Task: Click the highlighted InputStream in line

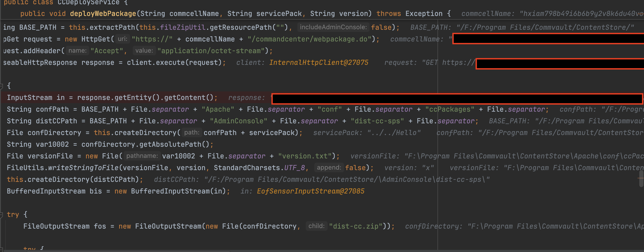Action: tap(112, 98)
